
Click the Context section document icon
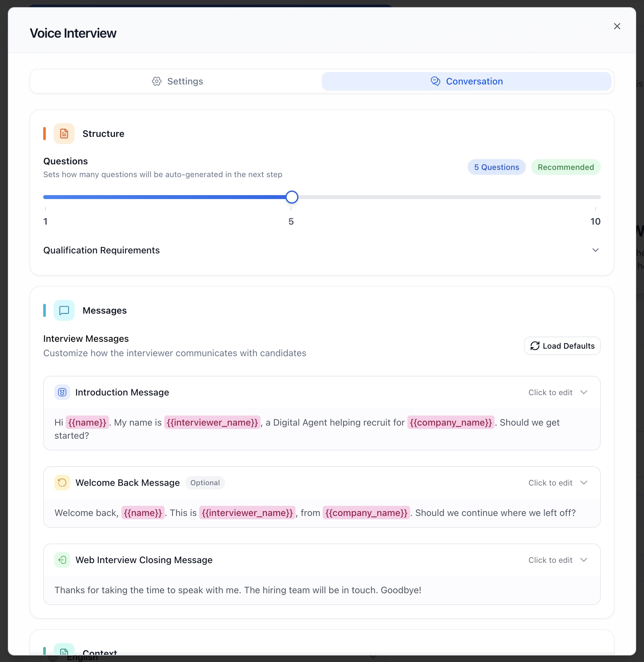pos(64,651)
